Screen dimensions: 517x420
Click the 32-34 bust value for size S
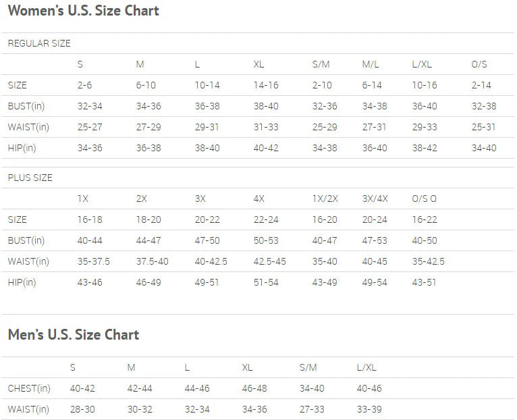point(90,106)
